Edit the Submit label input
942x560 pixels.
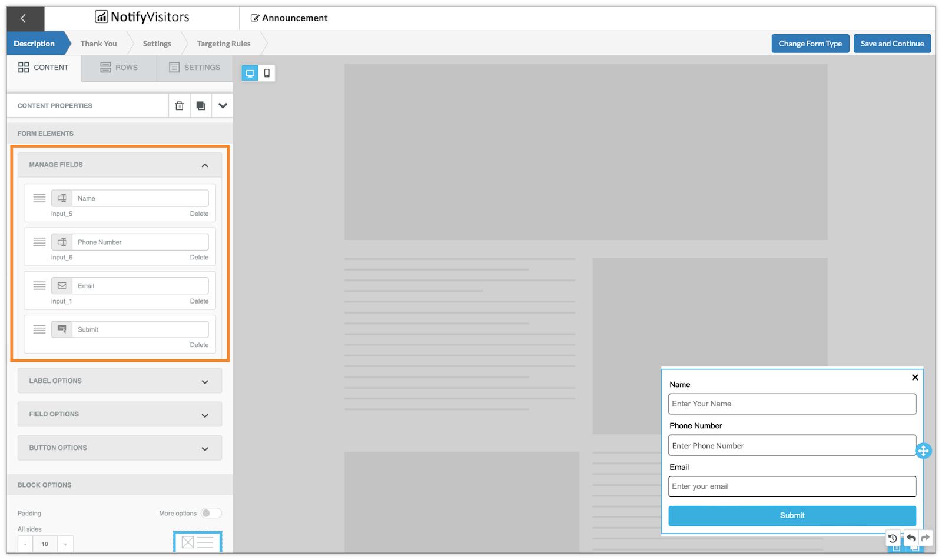(140, 329)
